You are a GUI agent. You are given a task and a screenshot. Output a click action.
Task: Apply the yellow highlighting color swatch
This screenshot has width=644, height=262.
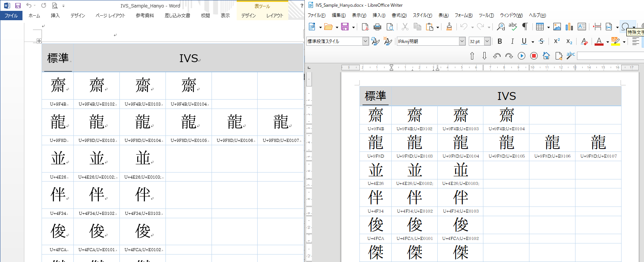(615, 41)
